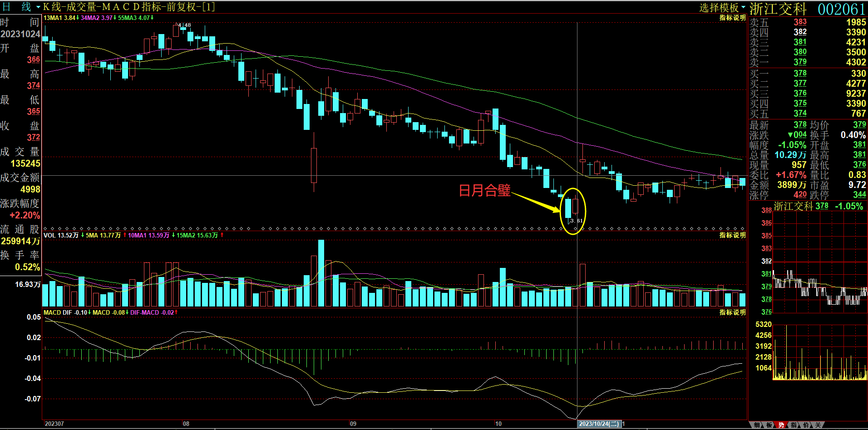Select the 买二 377 bid row
The image size is (868, 430).
click(x=808, y=84)
